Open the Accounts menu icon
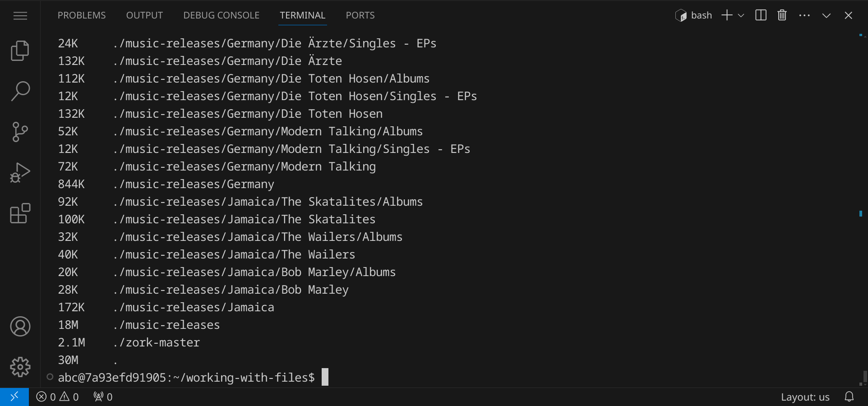 20,326
